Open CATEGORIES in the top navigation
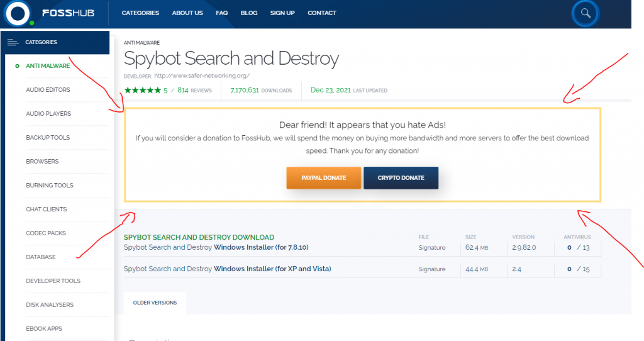644x341 pixels. point(140,13)
